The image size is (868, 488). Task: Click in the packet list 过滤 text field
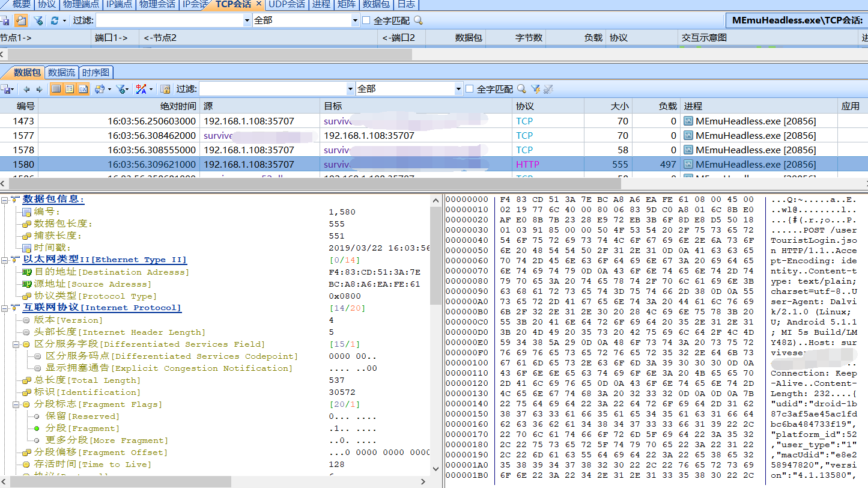[273, 89]
